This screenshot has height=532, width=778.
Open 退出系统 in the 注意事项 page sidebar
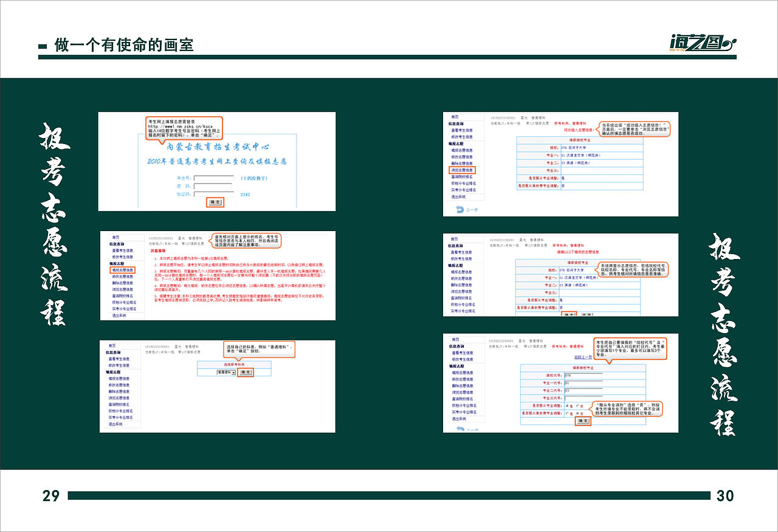pos(119,316)
